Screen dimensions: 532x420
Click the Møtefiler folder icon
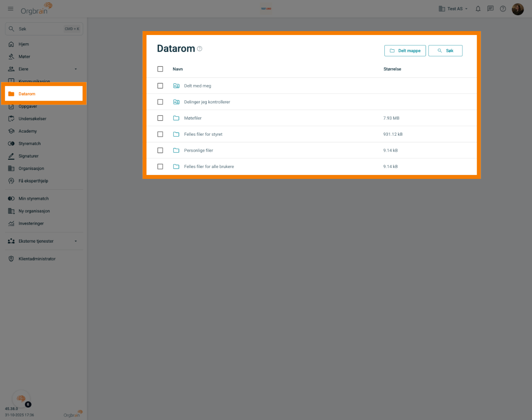[176, 118]
